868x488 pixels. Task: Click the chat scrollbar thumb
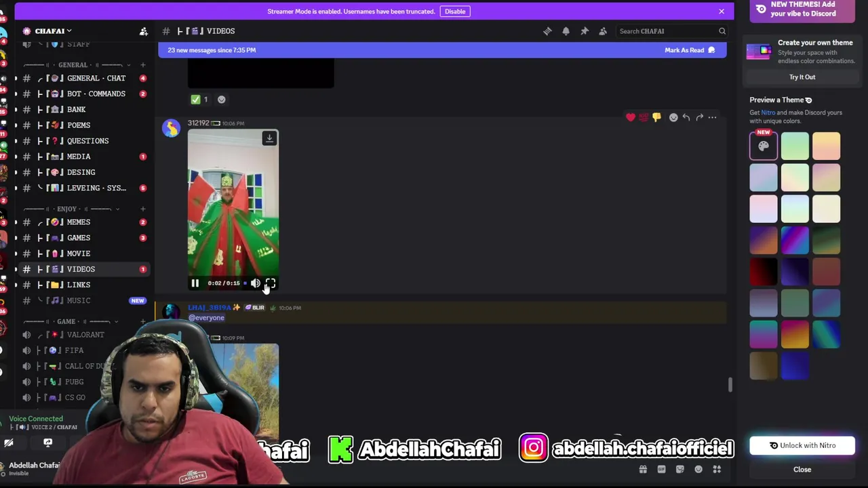pyautogui.click(x=730, y=385)
